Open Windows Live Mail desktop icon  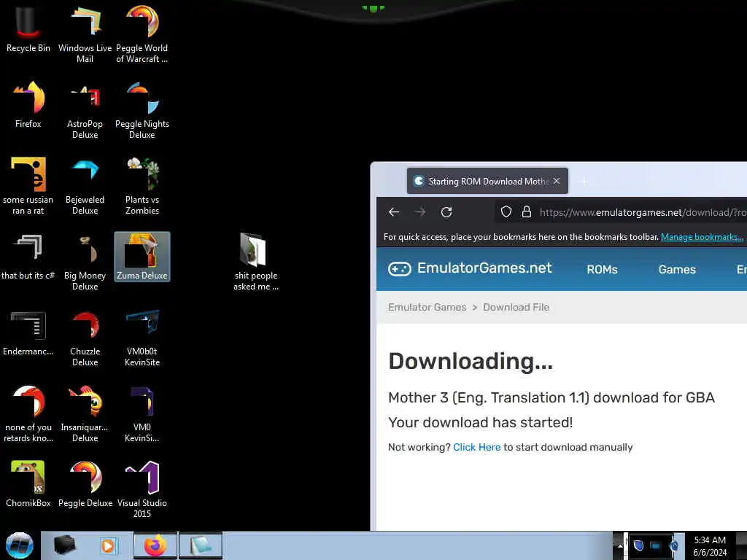(x=85, y=34)
